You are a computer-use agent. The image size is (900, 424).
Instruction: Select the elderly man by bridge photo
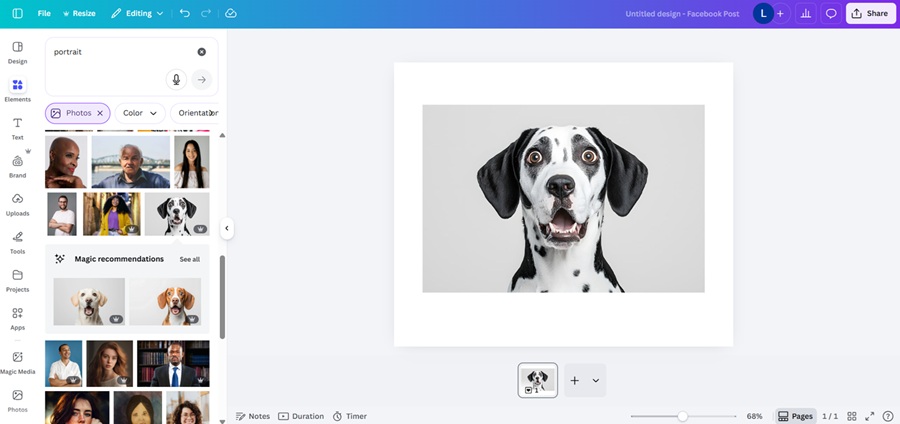pos(131,162)
